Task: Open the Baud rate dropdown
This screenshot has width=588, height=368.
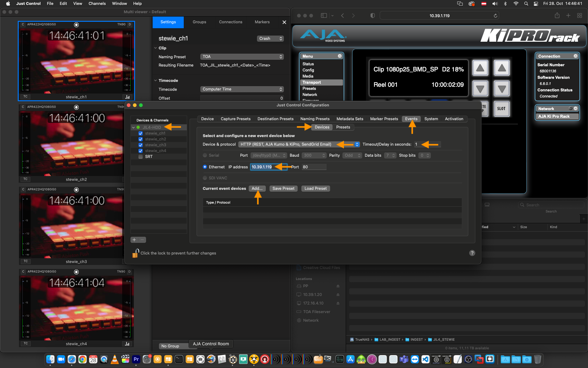Action: pos(314,155)
